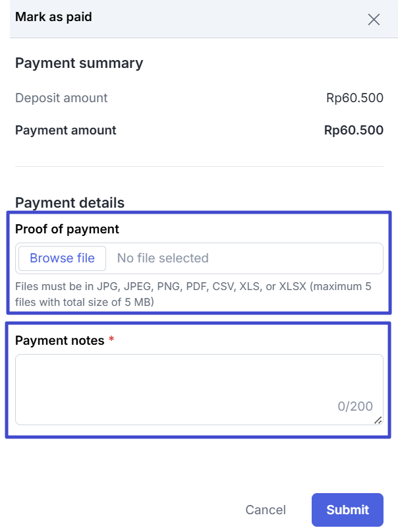The width and height of the screenshot is (398, 532).
Task: Select the Deposit amount label
Action: (x=61, y=98)
